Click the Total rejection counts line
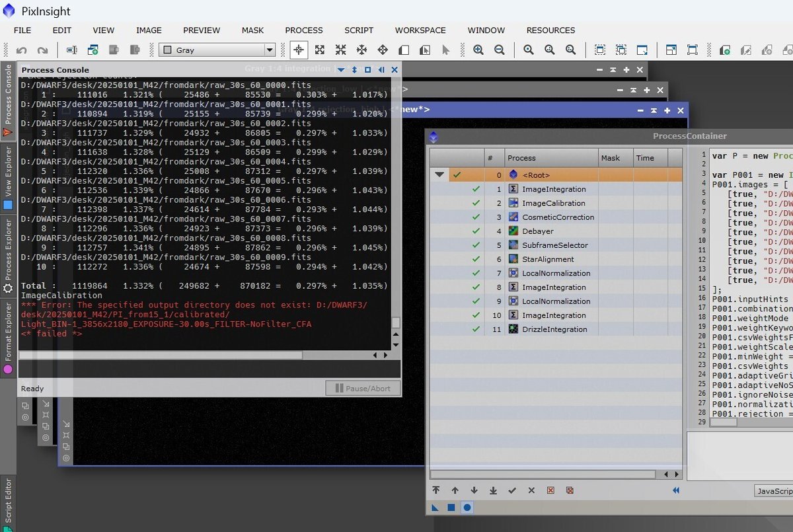The width and height of the screenshot is (793, 532). click(204, 286)
